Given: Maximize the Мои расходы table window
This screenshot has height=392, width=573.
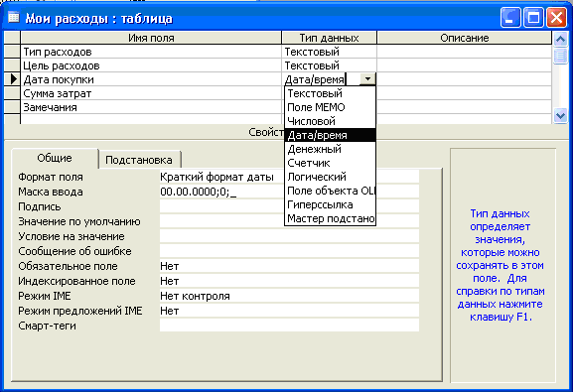Looking at the screenshot, I should (x=533, y=18).
